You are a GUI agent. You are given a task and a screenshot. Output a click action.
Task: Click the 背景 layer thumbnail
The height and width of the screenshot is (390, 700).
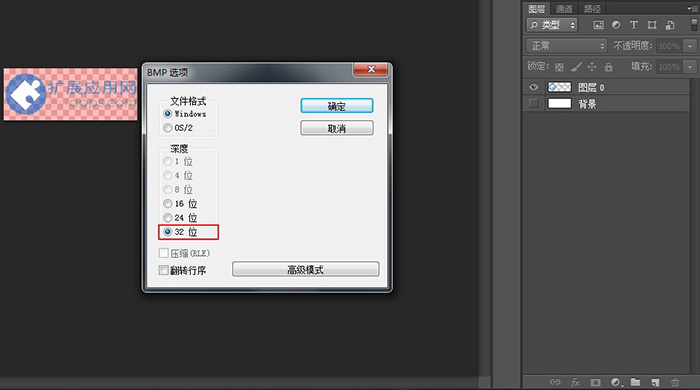click(559, 104)
